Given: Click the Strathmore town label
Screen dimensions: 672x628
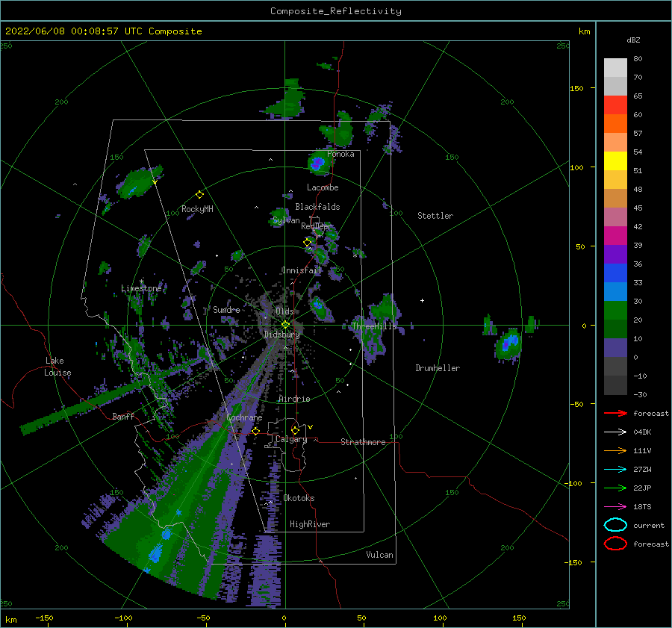Looking at the screenshot, I should click(x=363, y=442).
